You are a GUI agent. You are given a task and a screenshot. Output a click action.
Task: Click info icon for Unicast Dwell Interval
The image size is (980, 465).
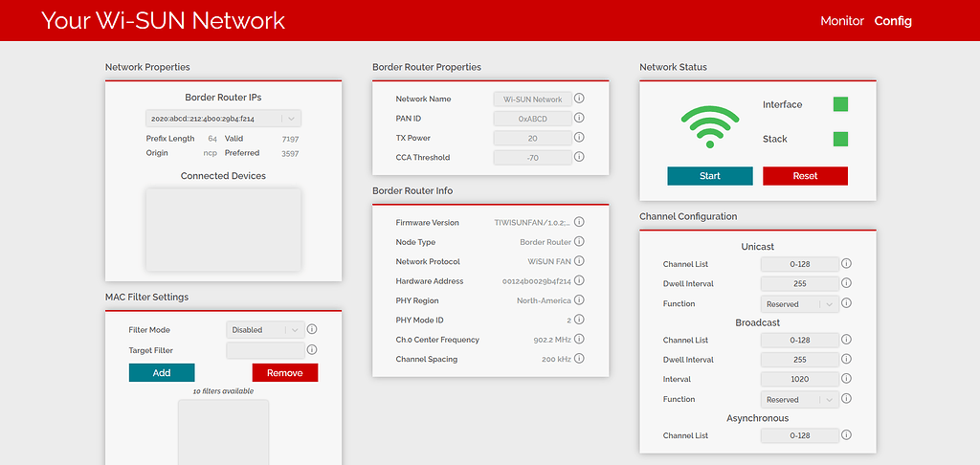(x=846, y=283)
